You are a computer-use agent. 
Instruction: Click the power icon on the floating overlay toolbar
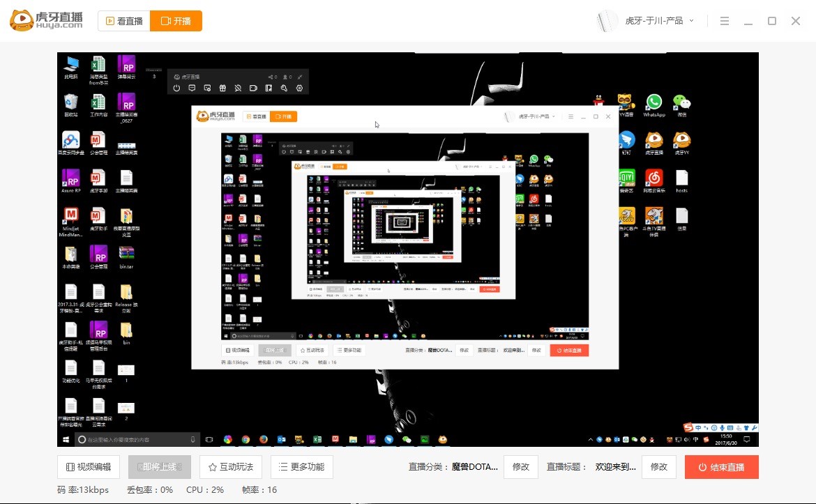tap(176, 88)
